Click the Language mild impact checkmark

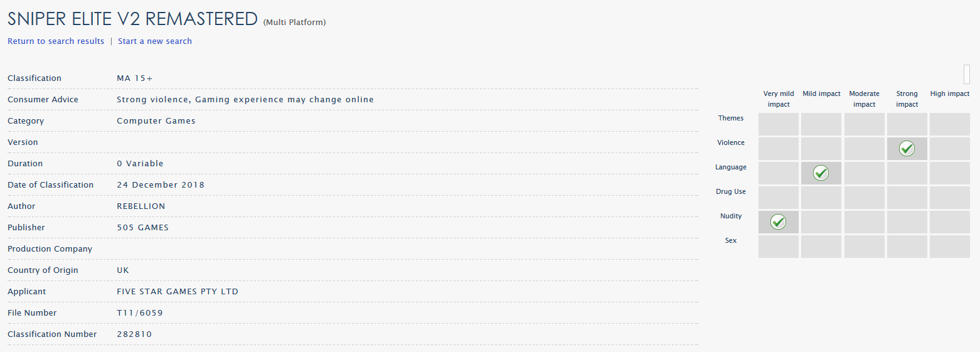(821, 173)
